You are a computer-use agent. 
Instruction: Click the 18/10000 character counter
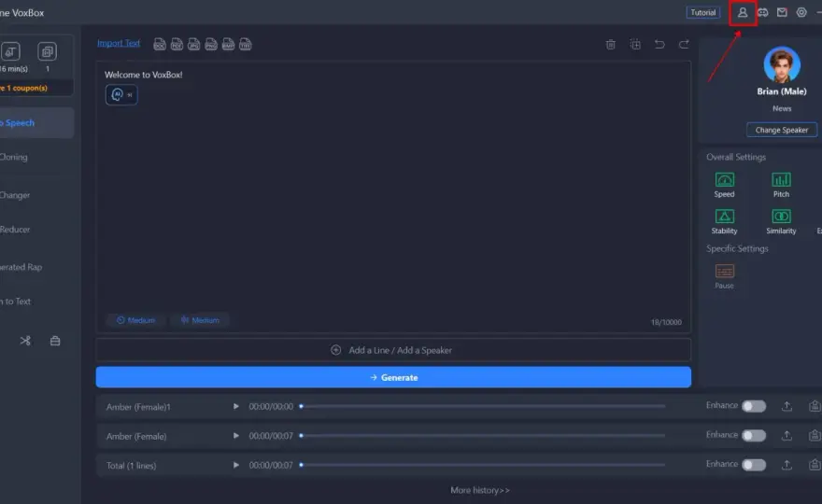click(x=666, y=322)
